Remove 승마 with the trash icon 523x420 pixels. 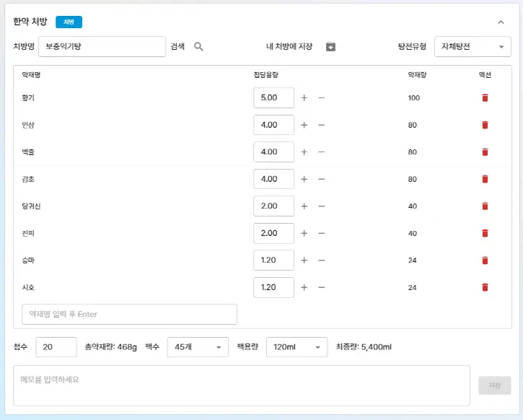pos(485,261)
